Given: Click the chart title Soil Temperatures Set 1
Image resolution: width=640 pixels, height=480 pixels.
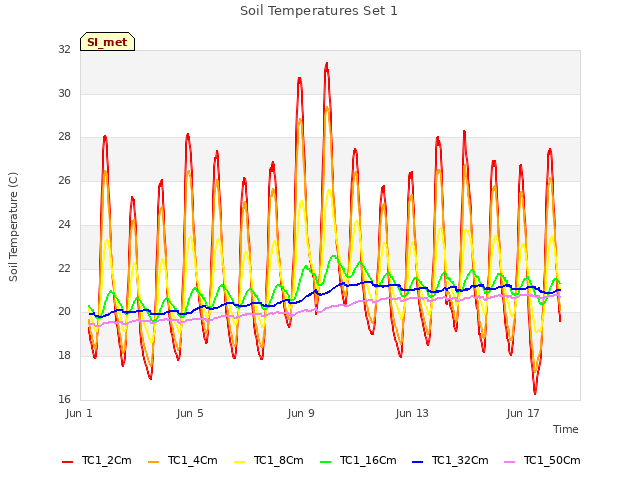Looking at the screenshot, I should (x=319, y=11).
